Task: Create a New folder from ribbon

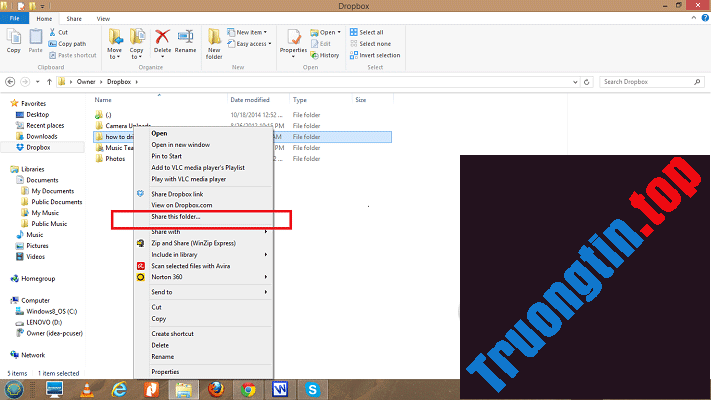Action: (x=214, y=44)
